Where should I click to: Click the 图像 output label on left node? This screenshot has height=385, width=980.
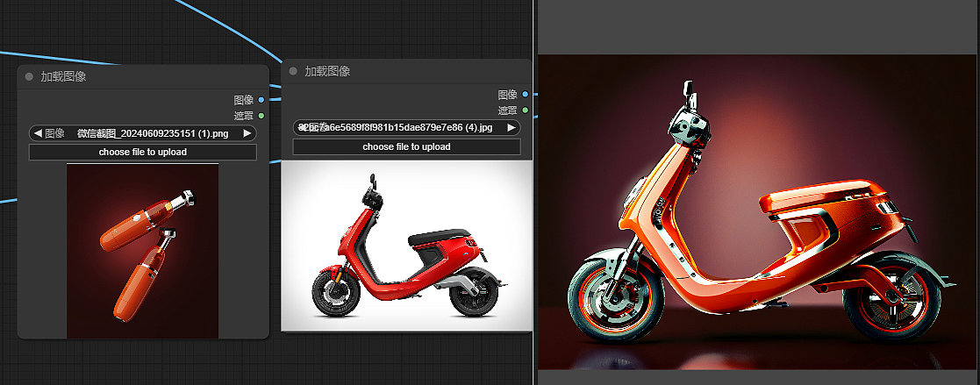pyautogui.click(x=244, y=100)
